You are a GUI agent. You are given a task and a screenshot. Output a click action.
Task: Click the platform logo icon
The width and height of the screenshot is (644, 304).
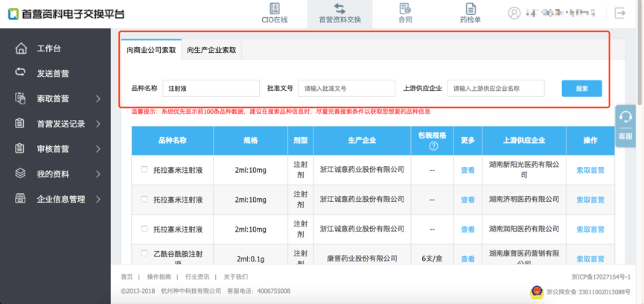14,14
